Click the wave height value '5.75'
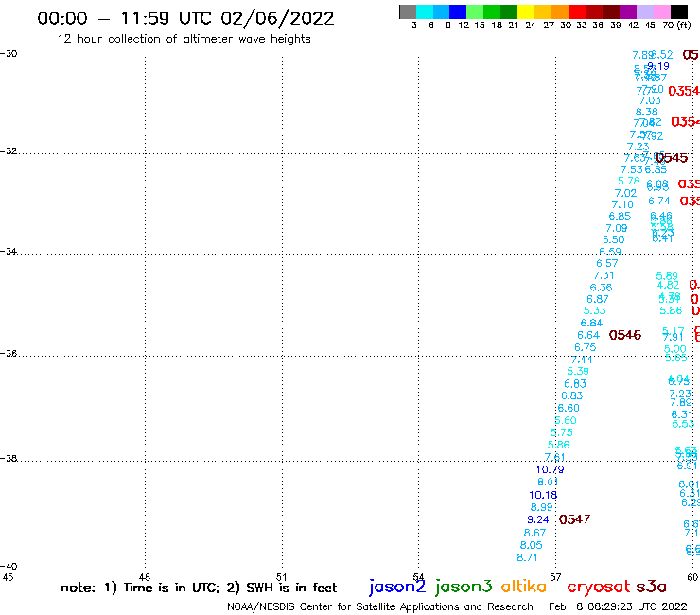Image resolution: width=700 pixels, height=615 pixels. [x=562, y=432]
